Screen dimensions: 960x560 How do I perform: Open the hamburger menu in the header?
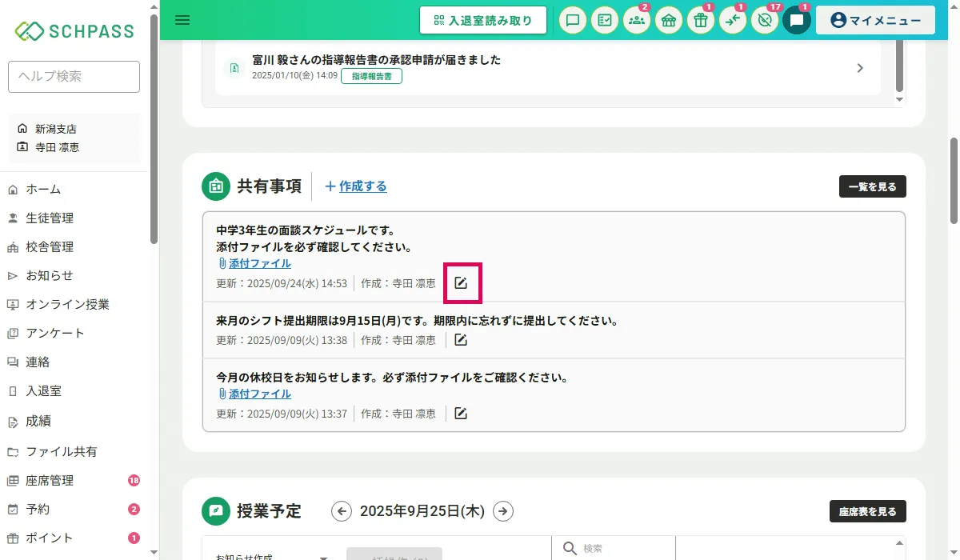click(x=182, y=20)
